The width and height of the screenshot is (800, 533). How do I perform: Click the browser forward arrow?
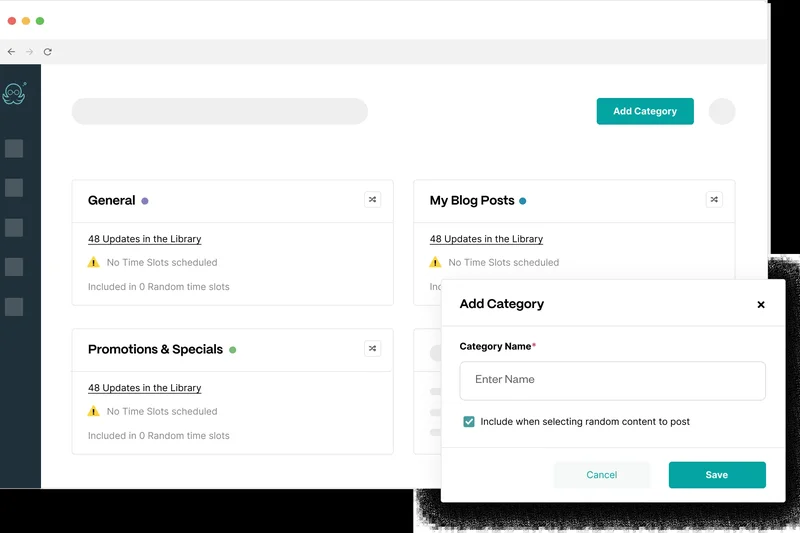tap(29, 52)
